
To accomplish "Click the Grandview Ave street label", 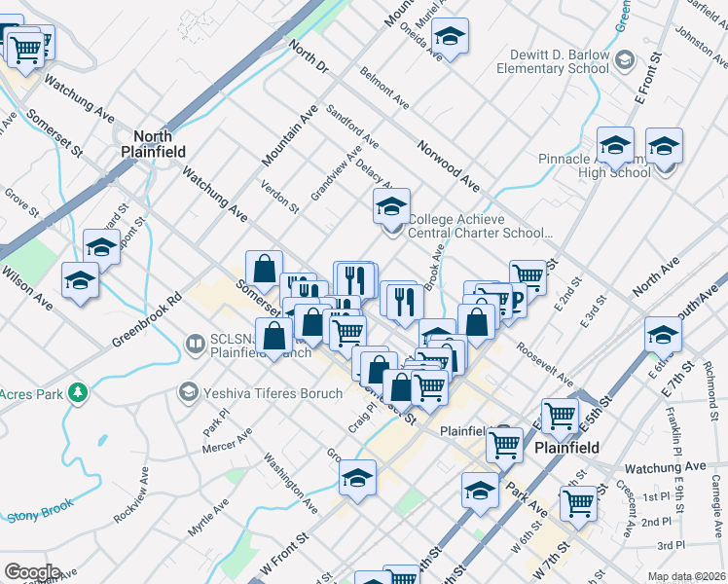I will point(336,173).
